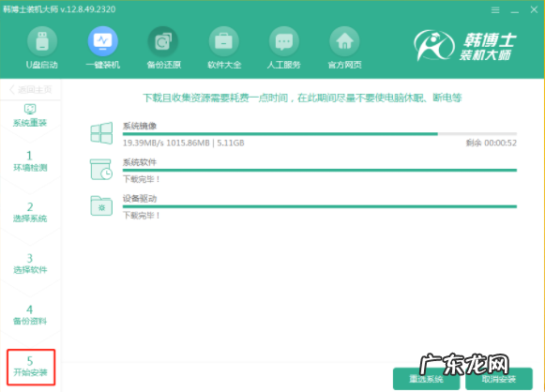The height and width of the screenshot is (392, 545).
Task: Open the 软件大全 software briefcase icon
Action: (x=224, y=41)
